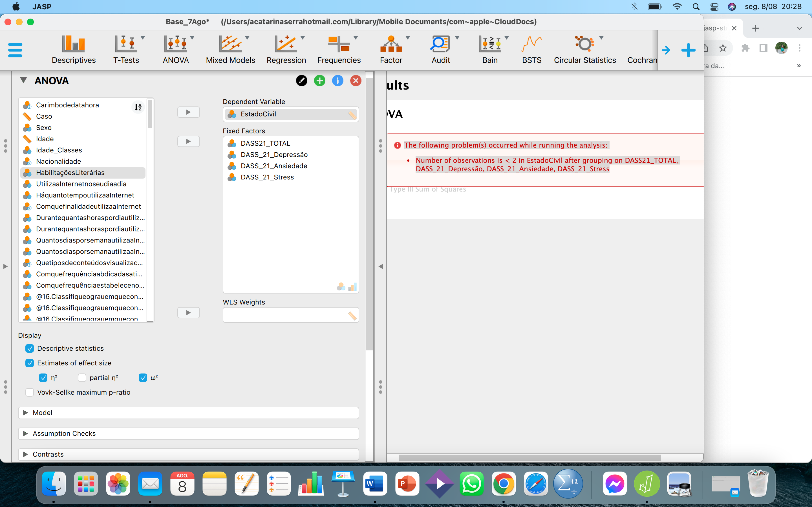Viewport: 812px width, 507px height.
Task: Uncheck Descriptive statistics
Action: [30, 348]
